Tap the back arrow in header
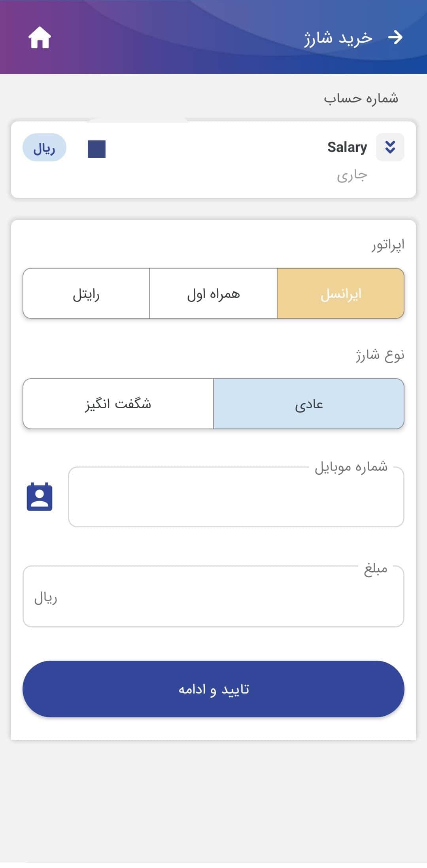The image size is (427, 868). [395, 38]
